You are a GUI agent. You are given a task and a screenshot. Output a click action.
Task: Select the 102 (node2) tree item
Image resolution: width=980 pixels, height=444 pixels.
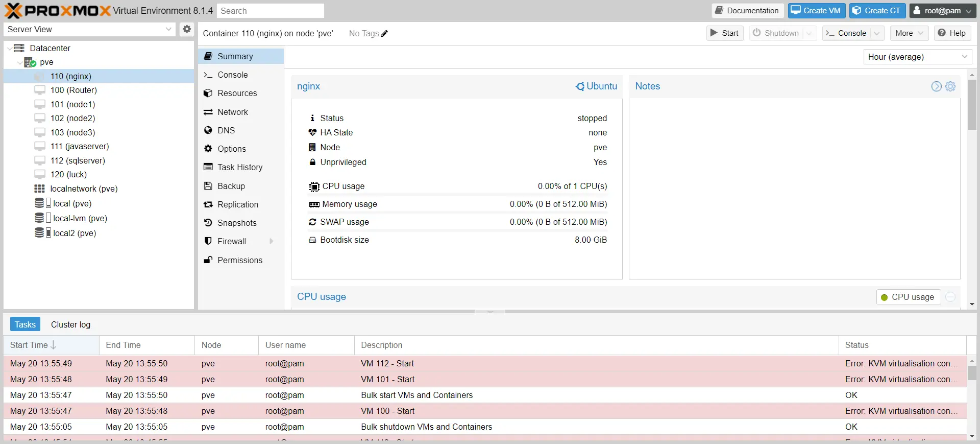point(99,118)
